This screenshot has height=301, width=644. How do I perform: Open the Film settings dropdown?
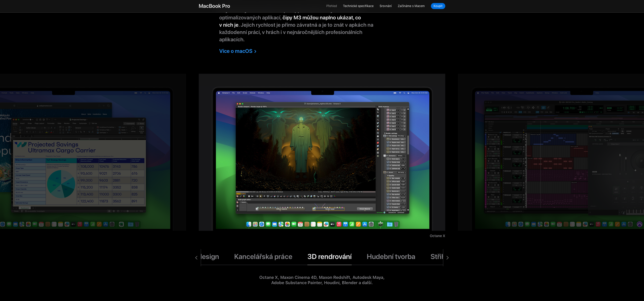coord(401,136)
